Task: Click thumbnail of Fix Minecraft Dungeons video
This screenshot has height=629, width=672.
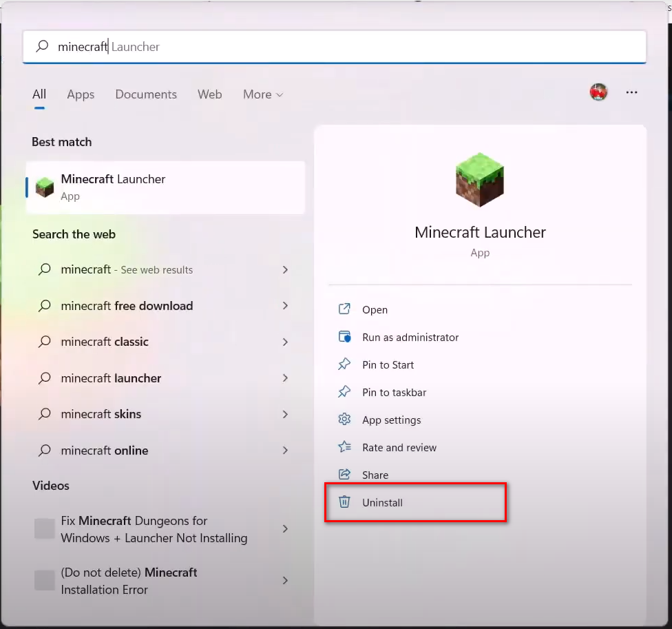Action: click(45, 528)
